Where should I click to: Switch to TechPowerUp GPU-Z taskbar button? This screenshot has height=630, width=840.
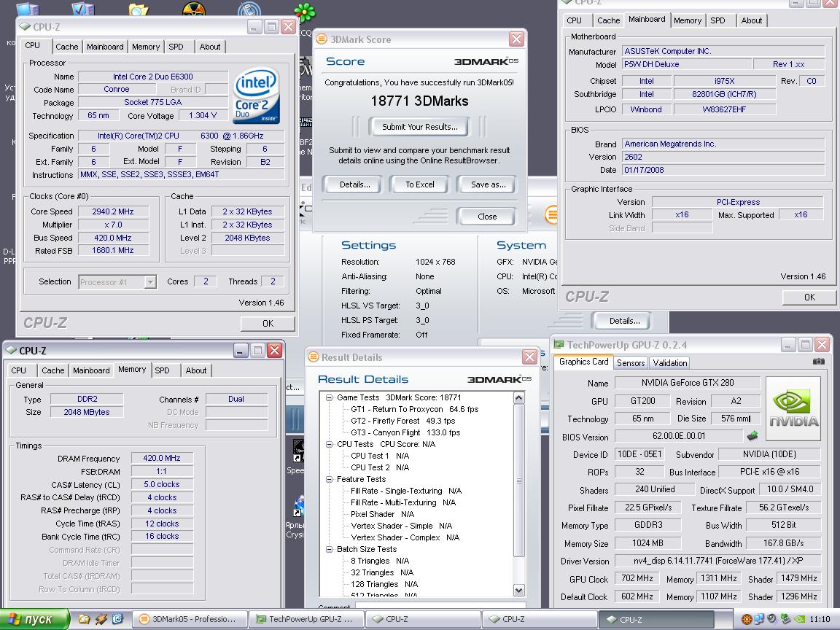pyautogui.click(x=307, y=619)
